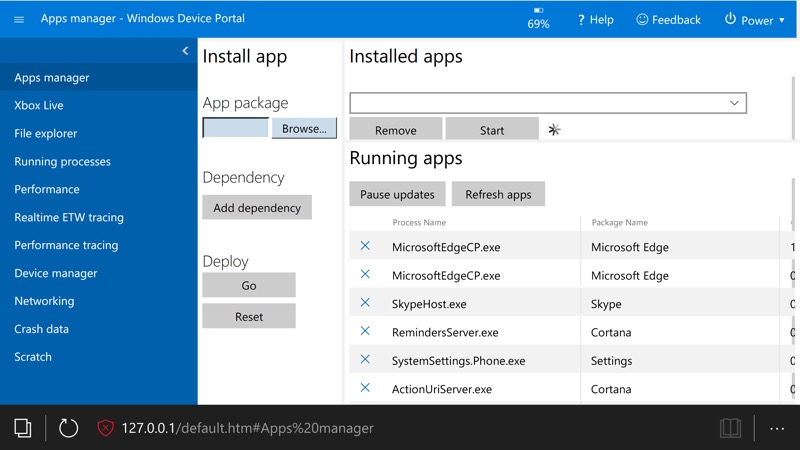Open Crash data page
800x450 pixels.
[x=41, y=329]
